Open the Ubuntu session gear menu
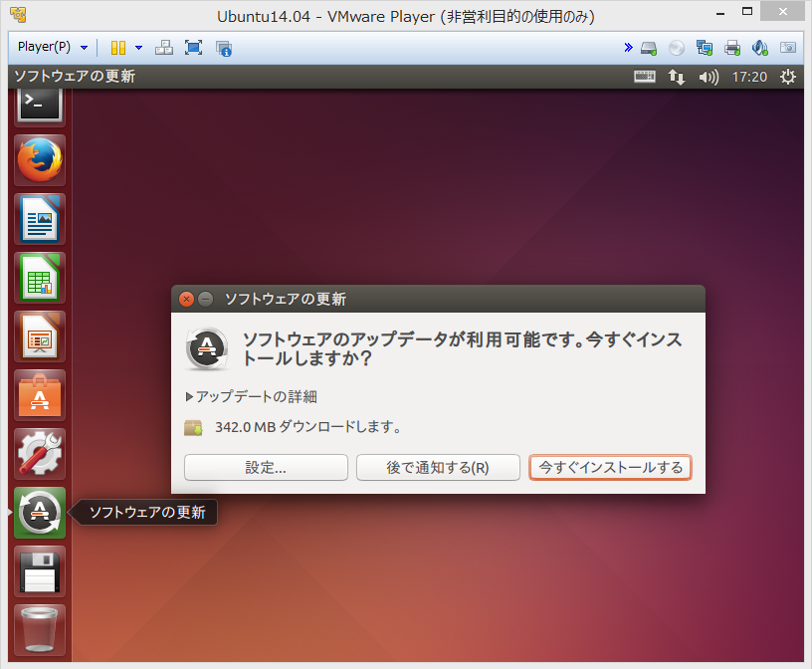 [788, 77]
